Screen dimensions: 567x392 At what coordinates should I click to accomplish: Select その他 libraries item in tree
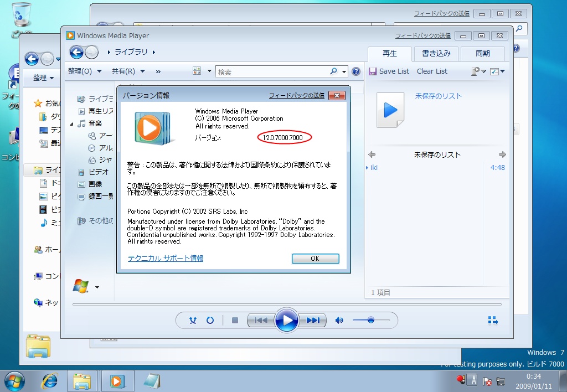click(95, 220)
